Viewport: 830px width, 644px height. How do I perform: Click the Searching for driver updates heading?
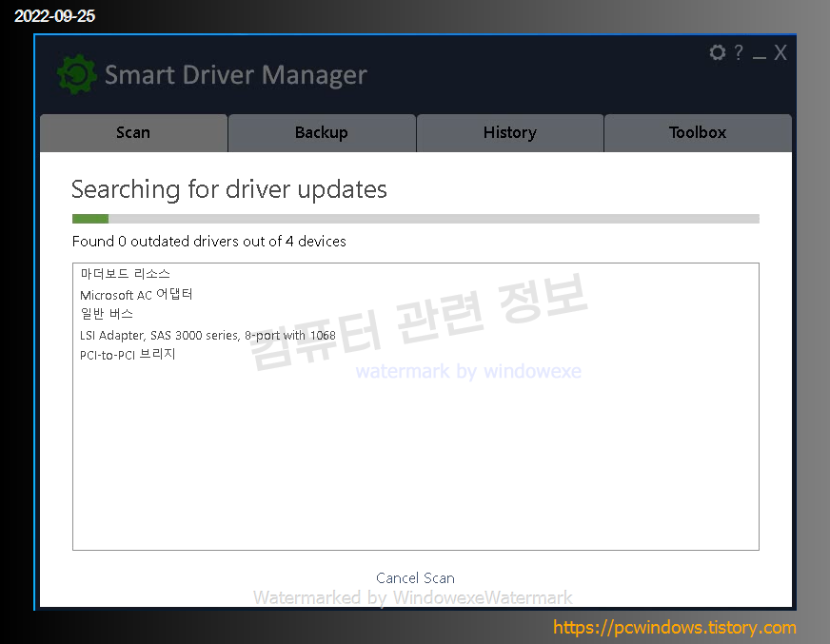[229, 189]
